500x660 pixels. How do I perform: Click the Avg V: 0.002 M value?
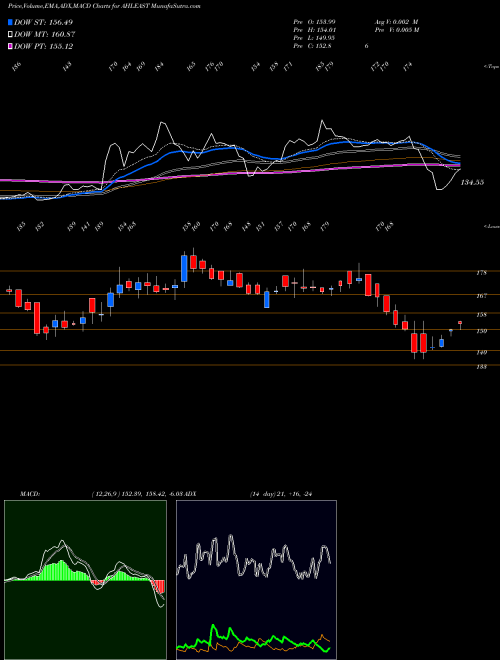397,22
